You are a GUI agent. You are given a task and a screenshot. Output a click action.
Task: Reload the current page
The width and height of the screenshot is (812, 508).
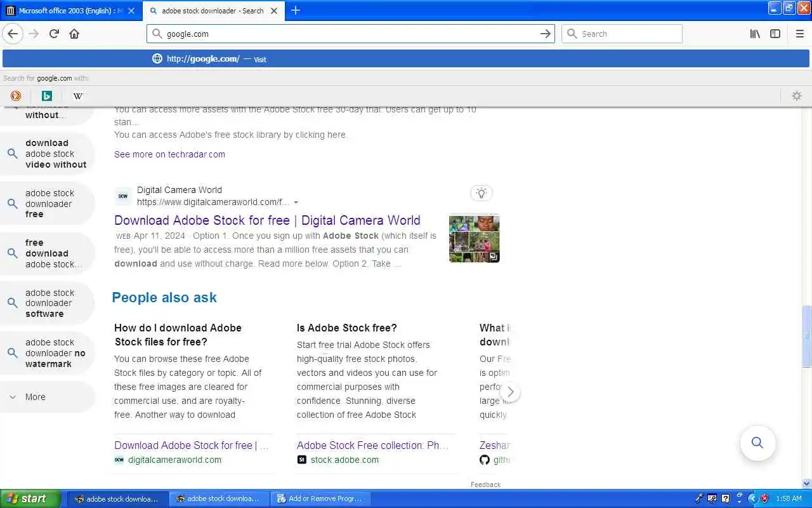[54, 34]
